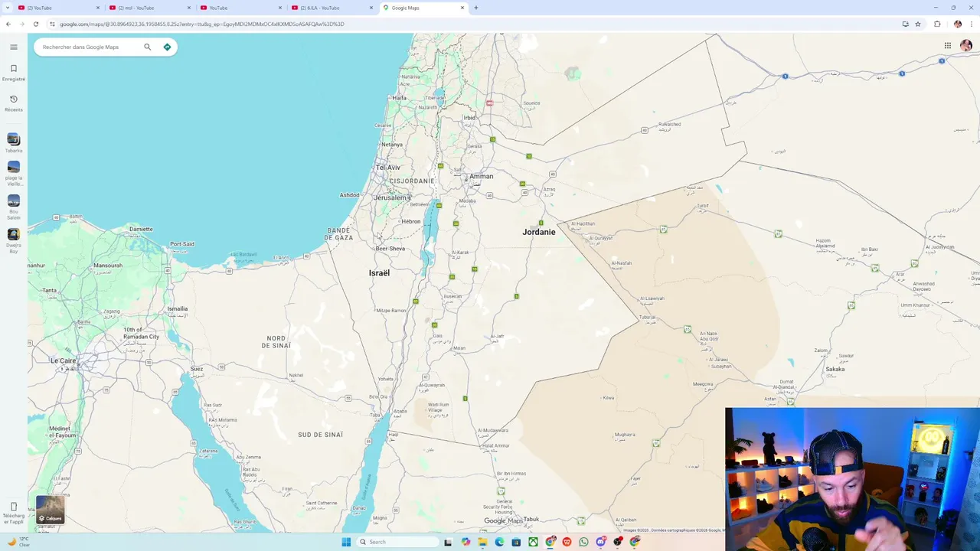Open the Chrome extensions puzzle icon
The image size is (980, 551).
(x=937, y=24)
